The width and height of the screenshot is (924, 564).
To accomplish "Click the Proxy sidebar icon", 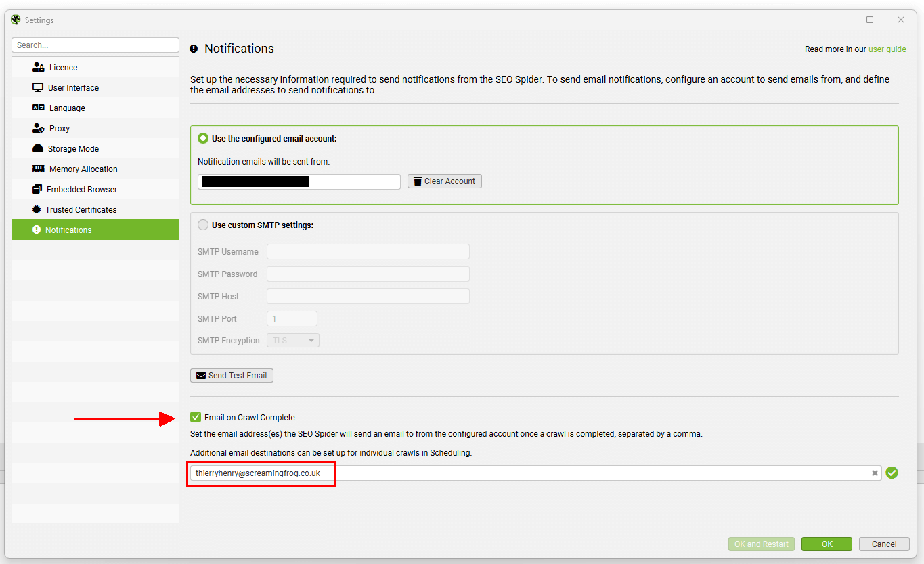I will (39, 128).
